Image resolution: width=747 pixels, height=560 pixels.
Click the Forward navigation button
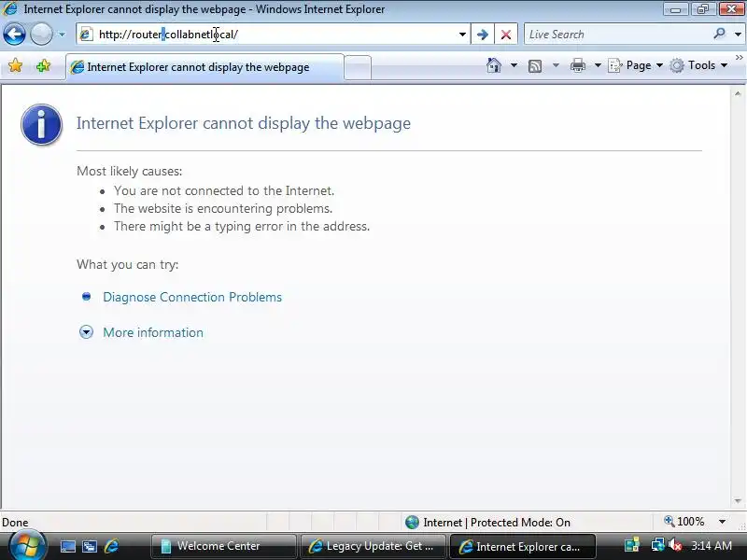coord(41,35)
